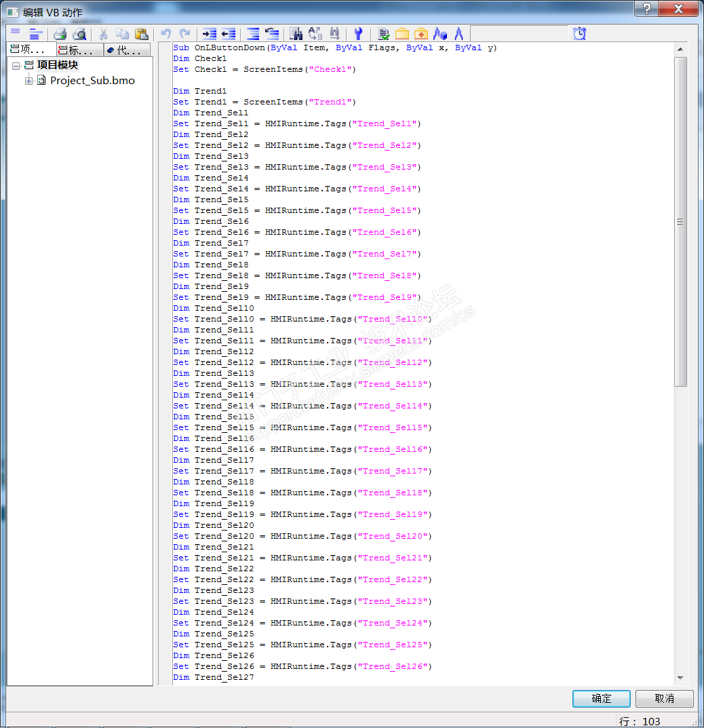
Task: Click the Find binoculars icon
Action: [x=296, y=33]
